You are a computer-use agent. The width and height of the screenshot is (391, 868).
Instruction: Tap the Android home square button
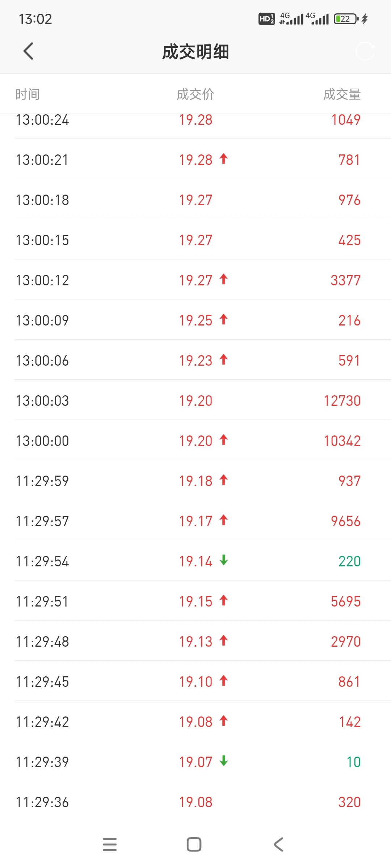[194, 844]
